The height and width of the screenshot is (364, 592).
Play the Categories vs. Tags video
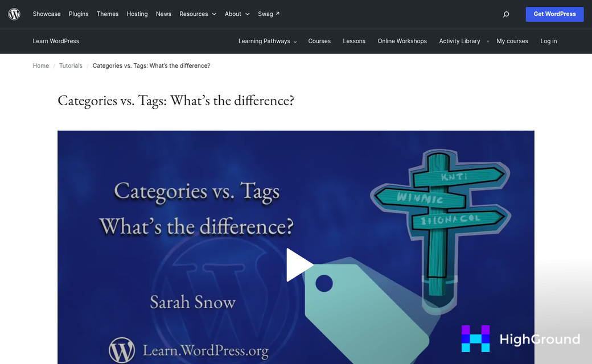[x=299, y=265]
